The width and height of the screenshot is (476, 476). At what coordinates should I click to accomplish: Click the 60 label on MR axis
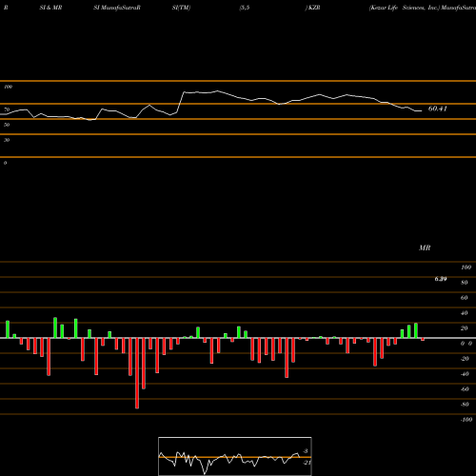click(x=465, y=298)
